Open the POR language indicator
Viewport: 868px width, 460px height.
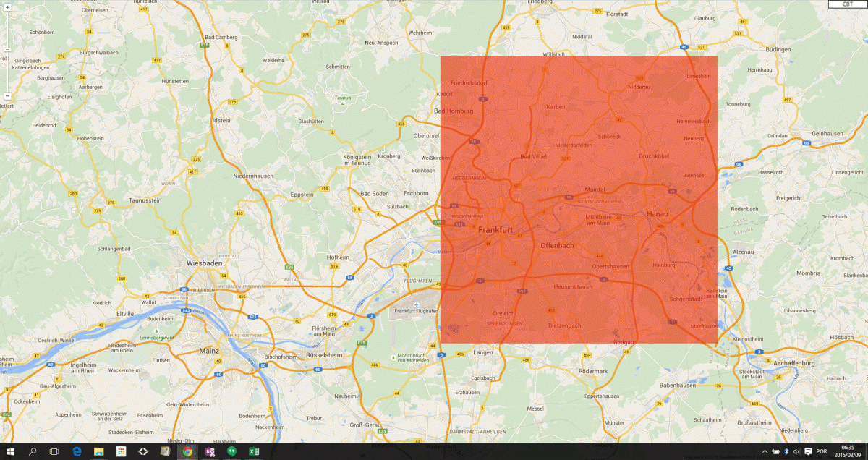822,451
